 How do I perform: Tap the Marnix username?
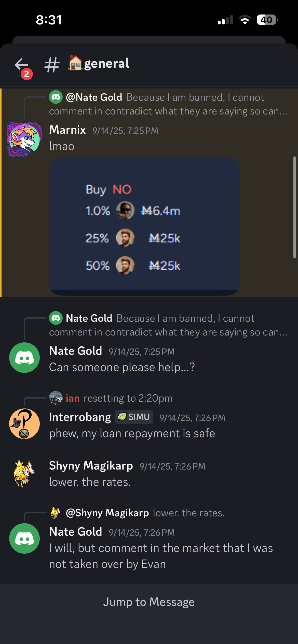tap(67, 130)
